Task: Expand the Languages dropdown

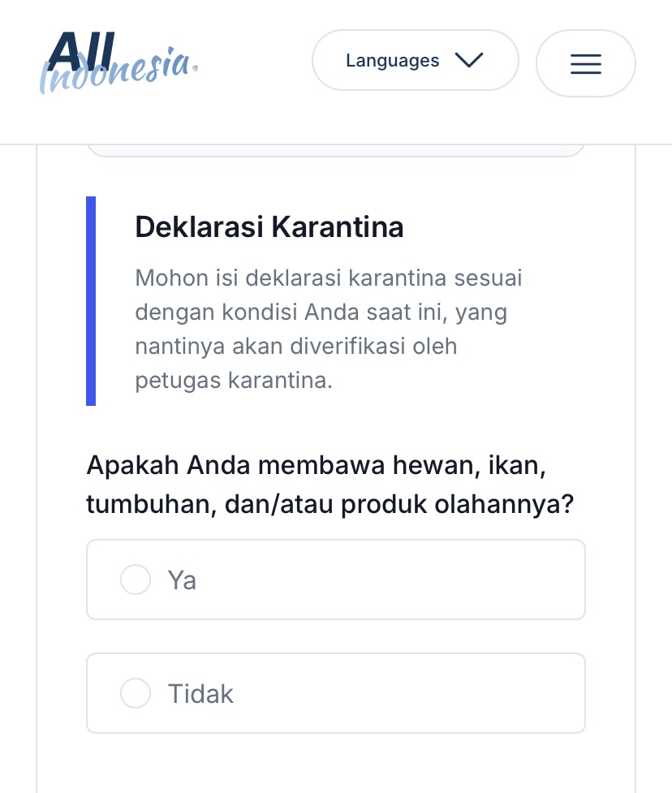Action: 416,60
